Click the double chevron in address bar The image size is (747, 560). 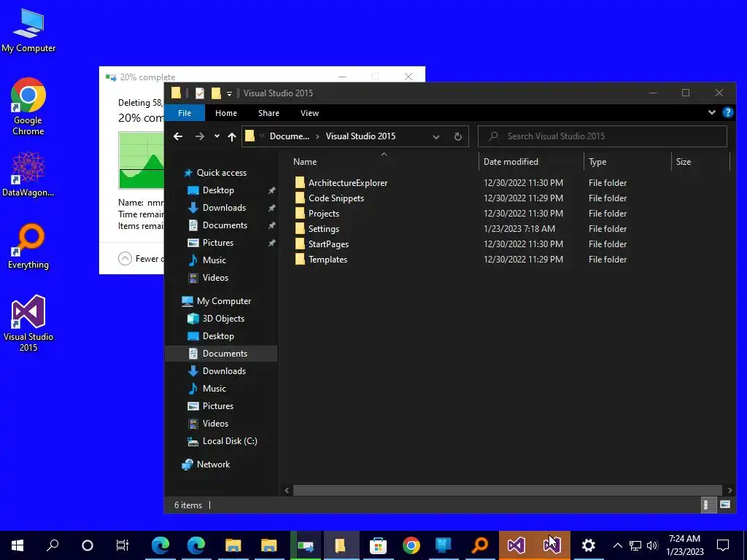pos(262,136)
